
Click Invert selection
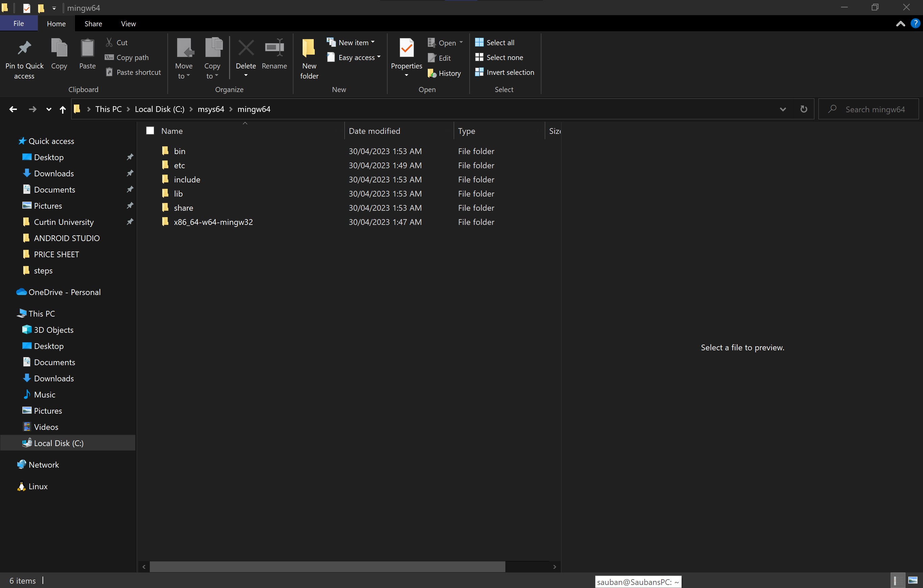point(504,72)
